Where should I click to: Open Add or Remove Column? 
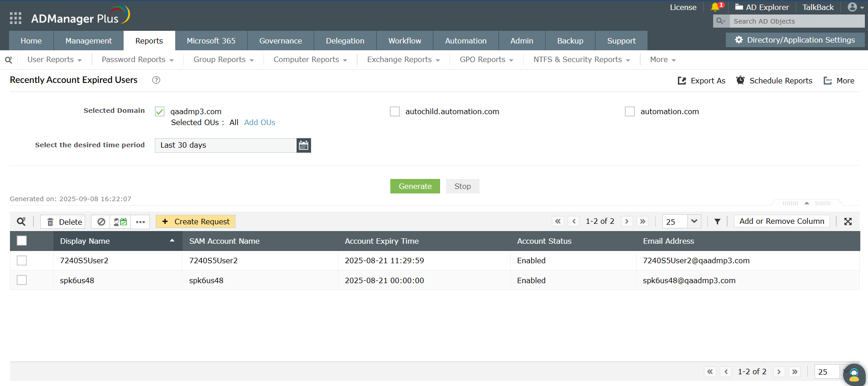click(782, 221)
